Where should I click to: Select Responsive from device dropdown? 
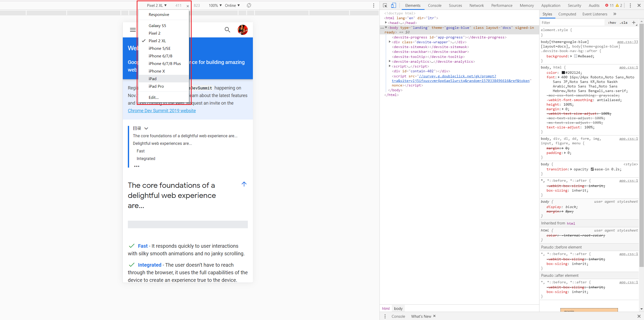pos(159,14)
